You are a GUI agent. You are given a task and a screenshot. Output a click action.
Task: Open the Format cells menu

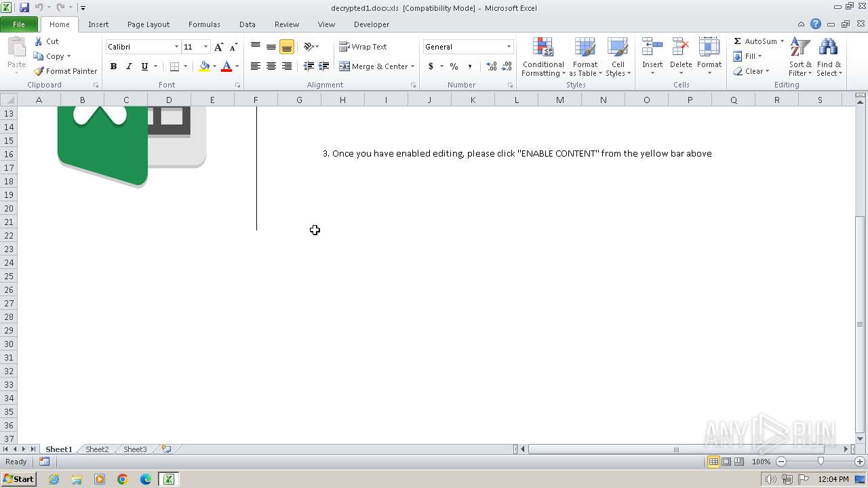(709, 58)
